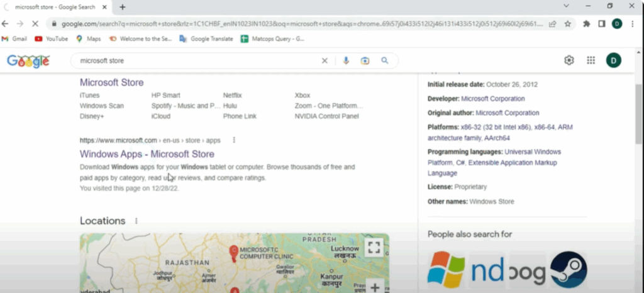The image size is (644, 293).
Task: Open the Netflix sitelink
Action: coord(233,95)
